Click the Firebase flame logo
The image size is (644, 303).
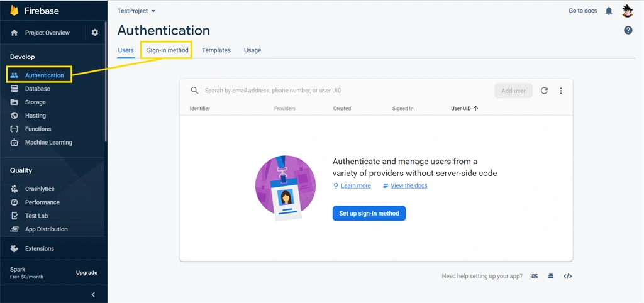point(14,11)
